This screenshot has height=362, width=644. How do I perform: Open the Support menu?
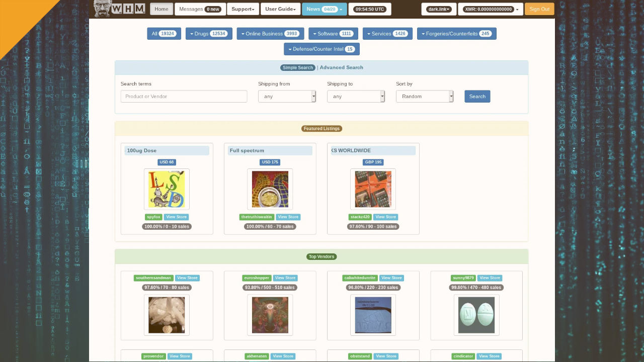[x=243, y=9]
